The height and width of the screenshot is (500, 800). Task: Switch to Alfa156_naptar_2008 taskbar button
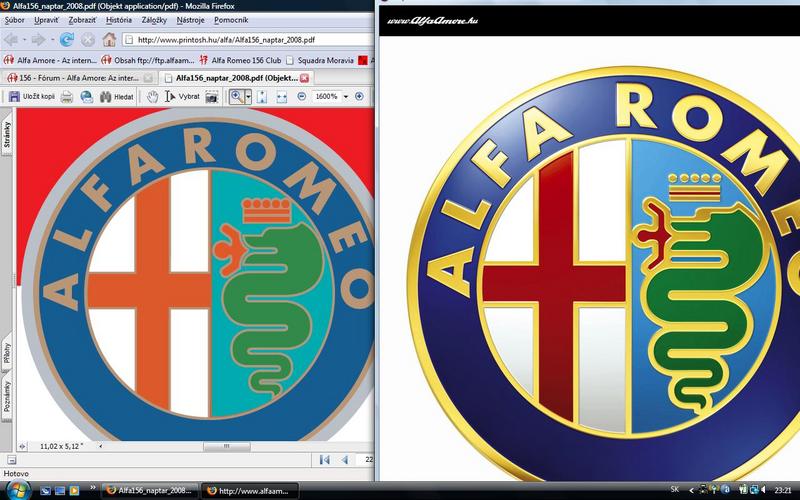(150, 491)
